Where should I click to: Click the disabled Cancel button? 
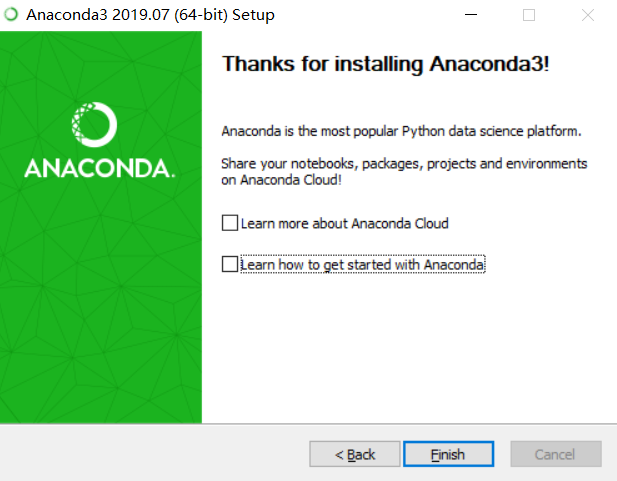pyautogui.click(x=556, y=454)
